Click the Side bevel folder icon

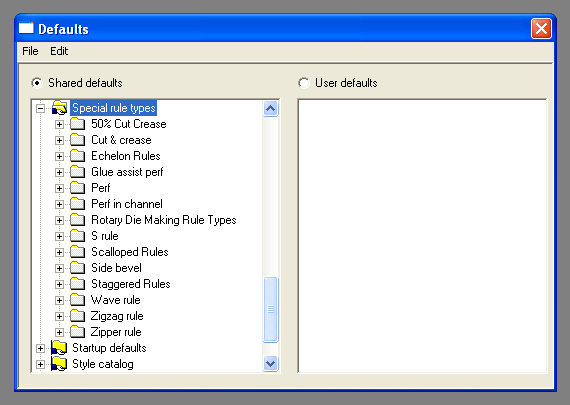tap(77, 268)
